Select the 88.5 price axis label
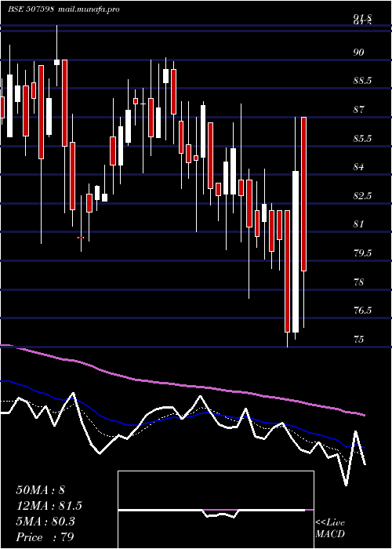This screenshot has height=549, width=392. pyautogui.click(x=362, y=81)
